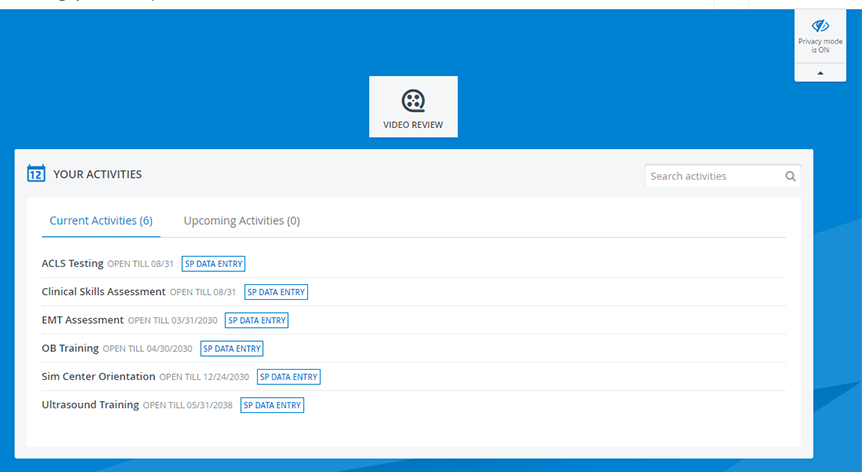Open EMT Assessment SP Data Entry

[257, 320]
